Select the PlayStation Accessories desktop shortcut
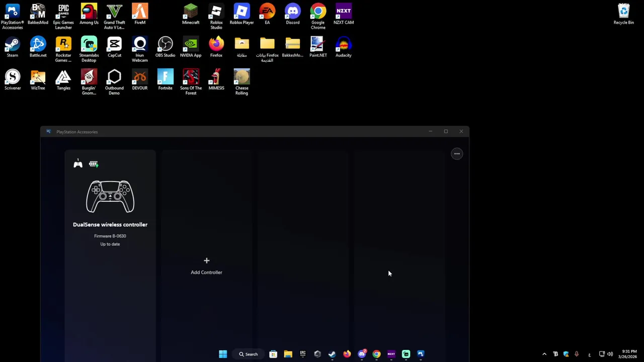Image resolution: width=644 pixels, height=362 pixels. tap(13, 17)
